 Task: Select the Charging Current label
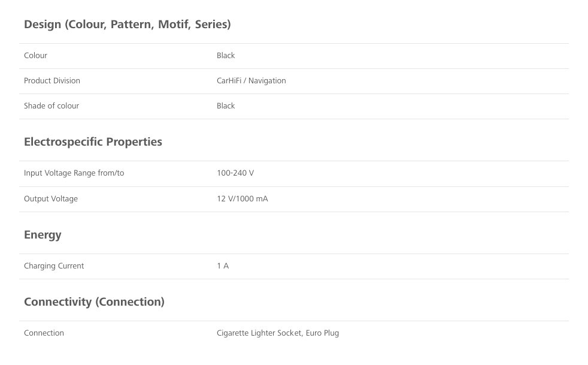[x=54, y=266]
